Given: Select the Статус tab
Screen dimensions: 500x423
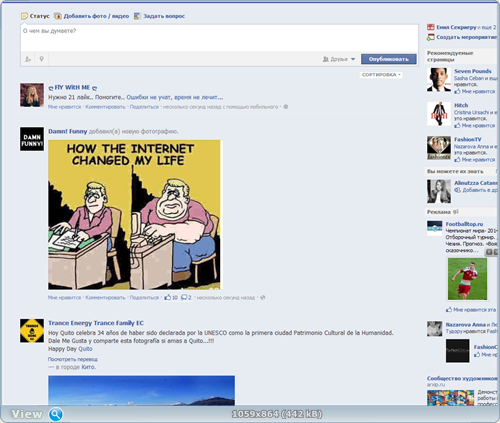Looking at the screenshot, I should point(35,16).
